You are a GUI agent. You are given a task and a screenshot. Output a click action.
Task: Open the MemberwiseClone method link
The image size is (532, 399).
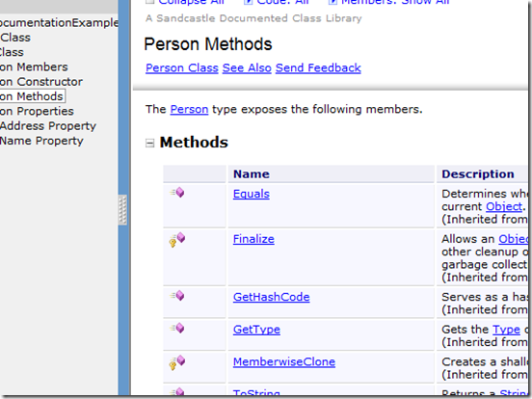point(284,361)
